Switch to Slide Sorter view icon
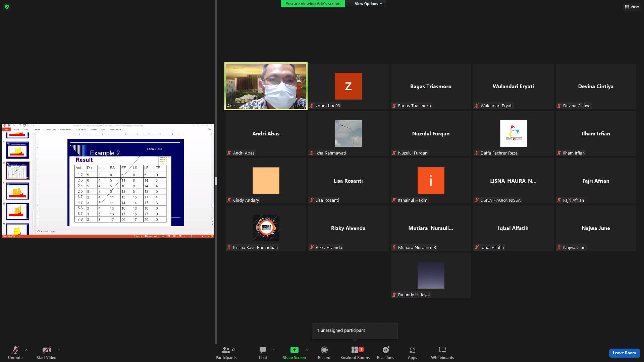Image resolution: width=644 pixels, height=362 pixels. tap(168, 236)
